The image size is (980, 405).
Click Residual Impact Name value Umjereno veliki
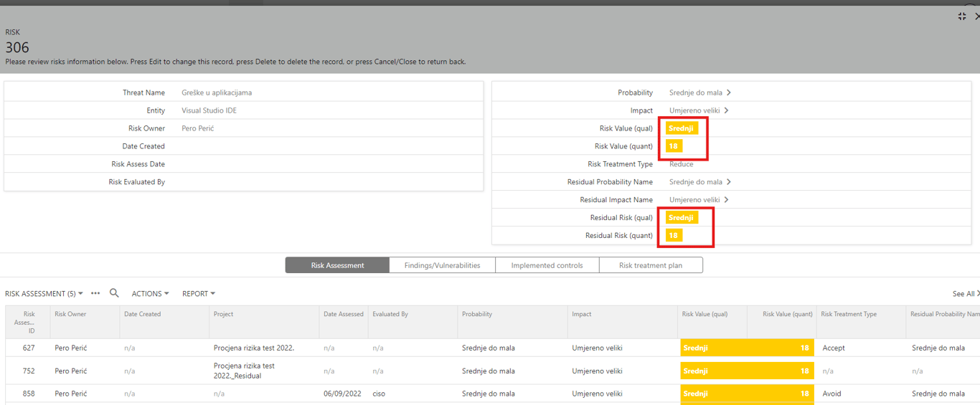694,200
